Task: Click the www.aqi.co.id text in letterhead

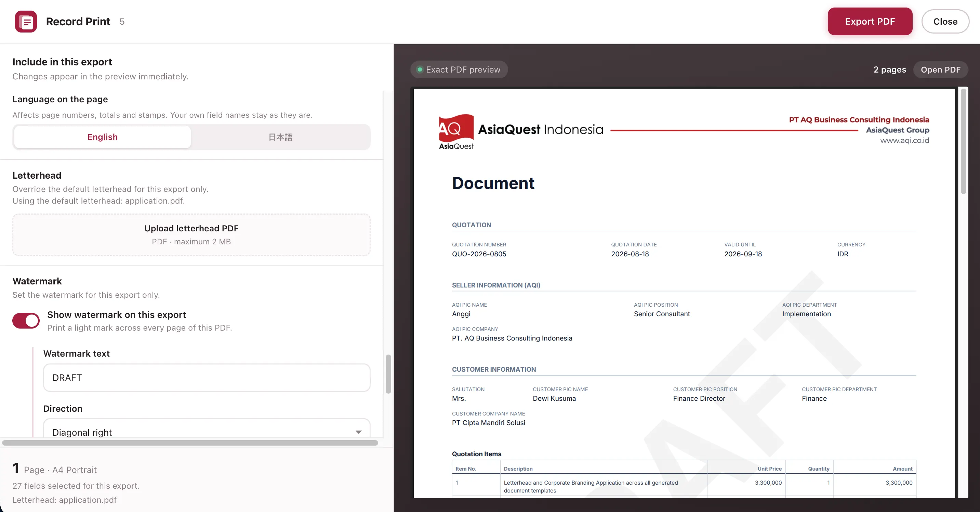Action: (x=904, y=140)
